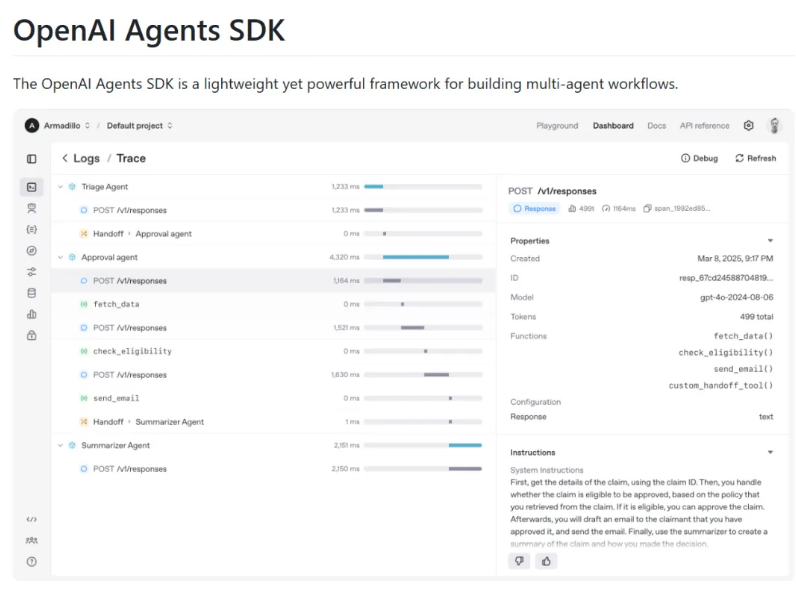Open the API keys lock sidebar icon
The height and width of the screenshot is (602, 796).
coord(31,336)
